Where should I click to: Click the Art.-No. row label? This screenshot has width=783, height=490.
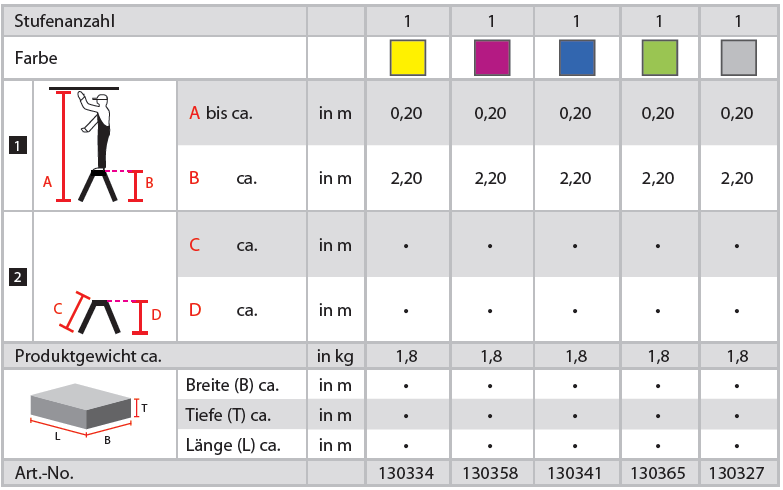(44, 473)
